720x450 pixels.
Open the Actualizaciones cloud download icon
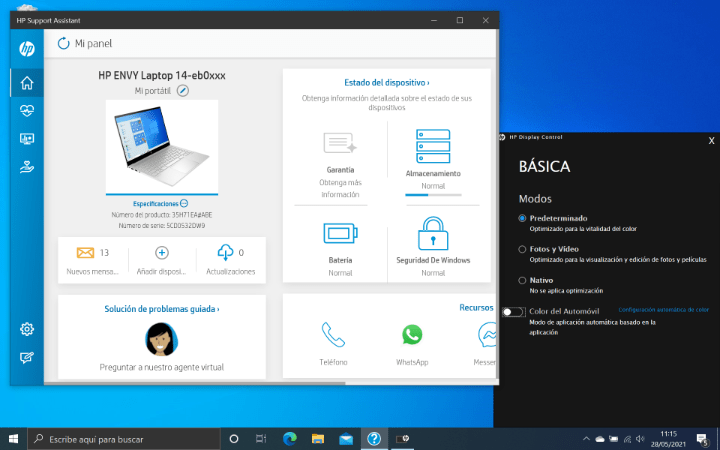225,253
